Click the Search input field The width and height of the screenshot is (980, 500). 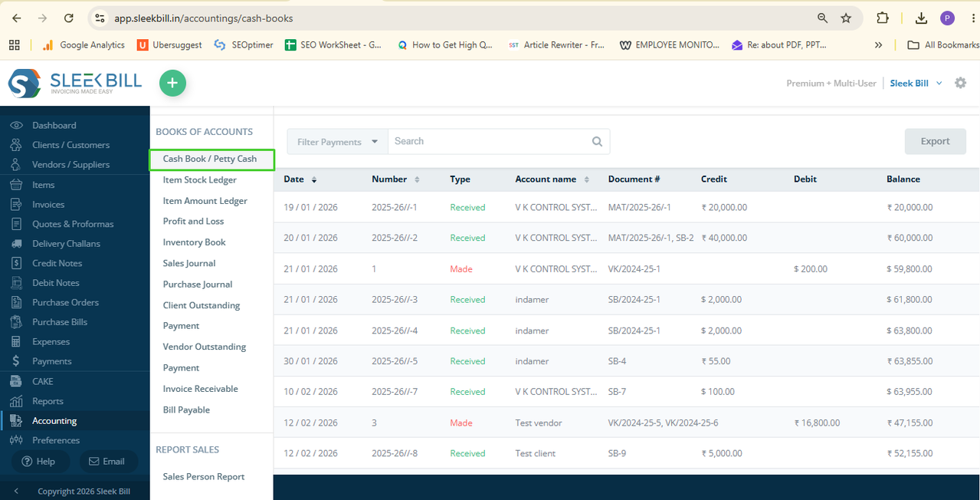(490, 142)
